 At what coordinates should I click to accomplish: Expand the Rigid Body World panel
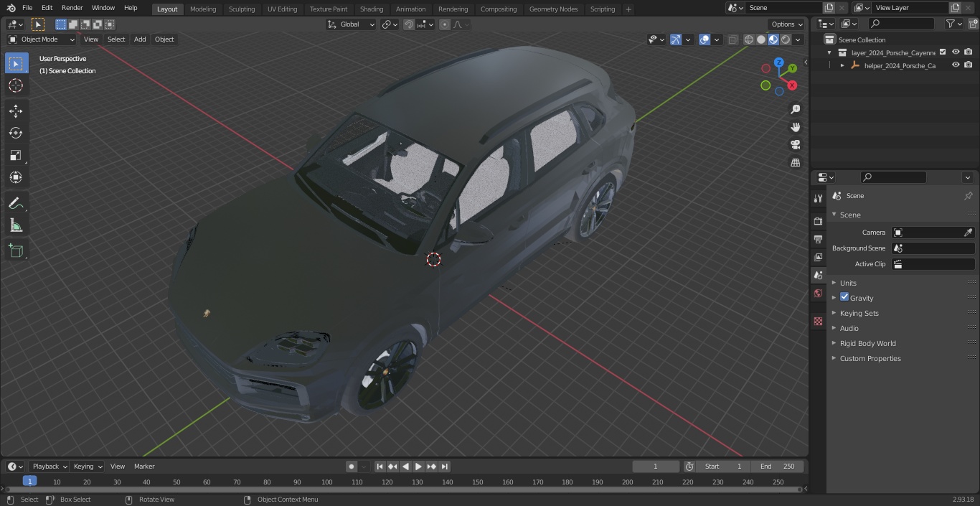point(867,343)
